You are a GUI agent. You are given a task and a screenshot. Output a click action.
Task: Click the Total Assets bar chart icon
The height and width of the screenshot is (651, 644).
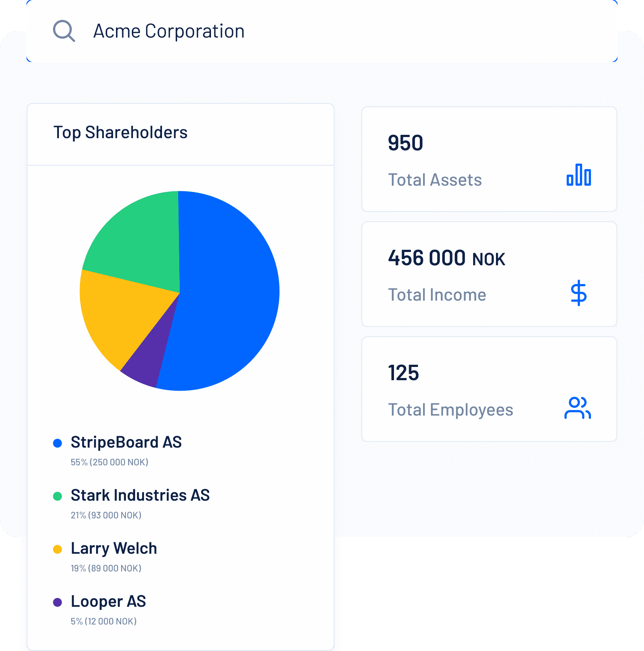(578, 175)
